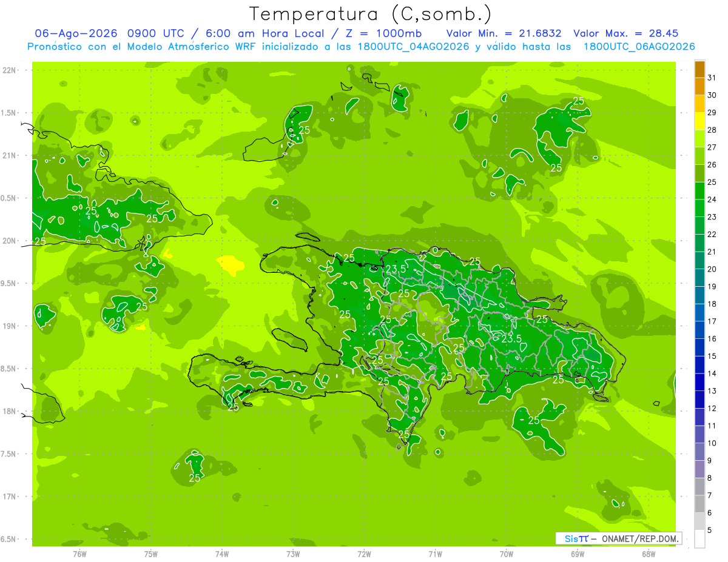Screen dimensions: 728x562
Task: Click the "70W" longitude label
Action: 507,554
